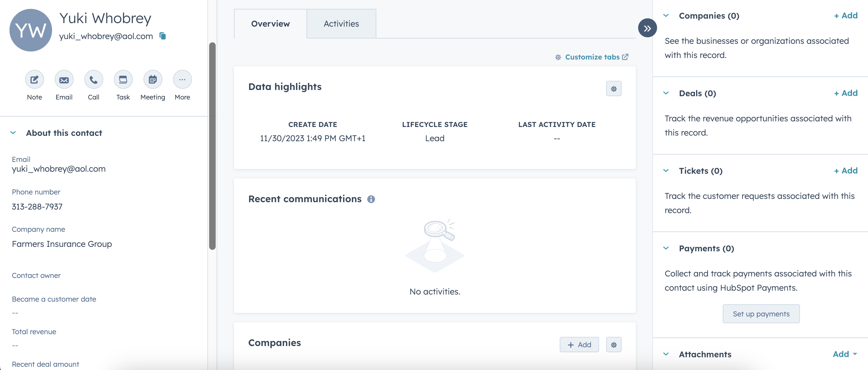Create a task via the Task icon
Screen dimensions: 868x370
(x=123, y=80)
